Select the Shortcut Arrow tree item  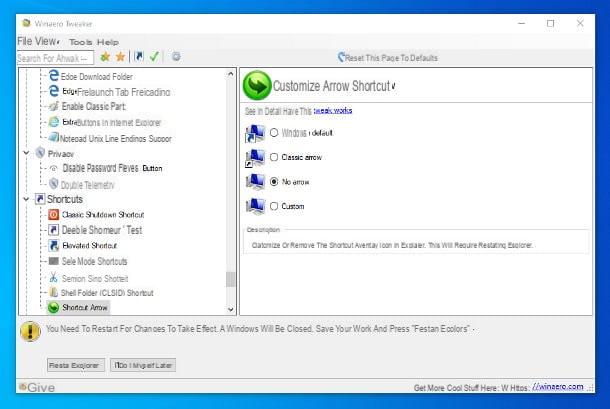click(x=84, y=307)
